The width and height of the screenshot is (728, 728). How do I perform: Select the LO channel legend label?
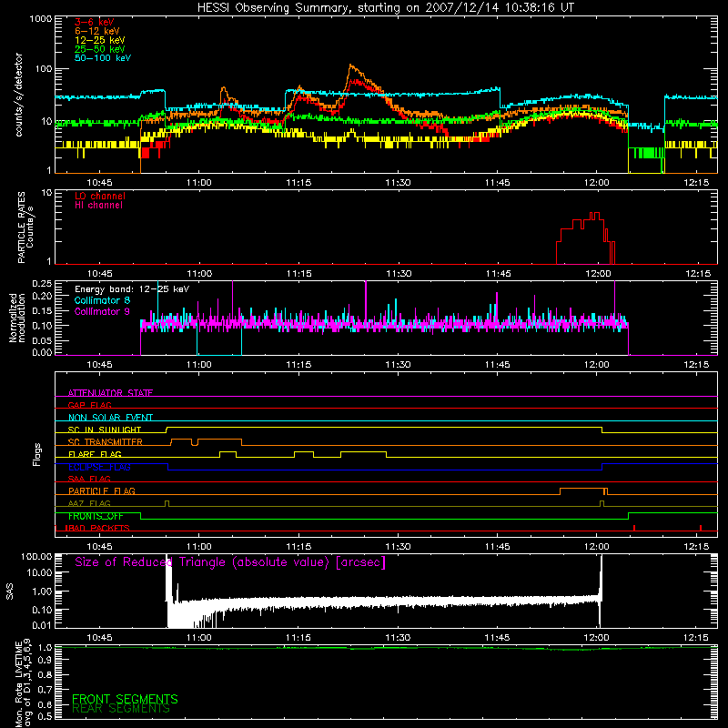100,196
